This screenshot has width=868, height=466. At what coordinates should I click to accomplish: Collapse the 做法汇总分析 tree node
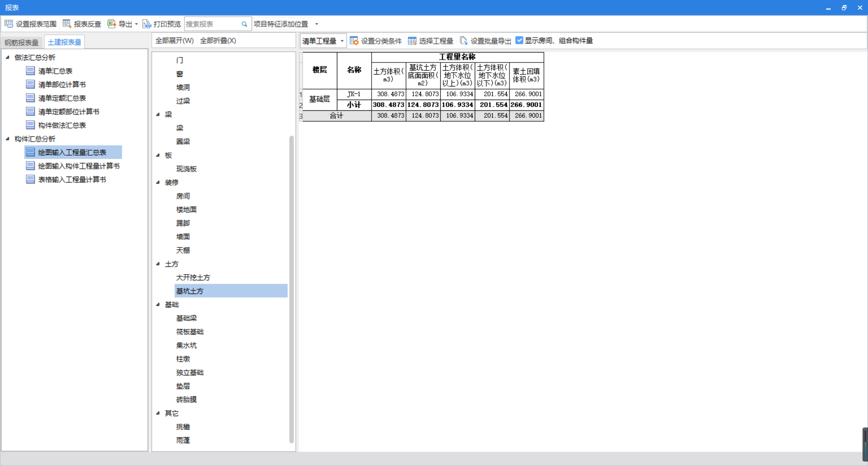point(7,57)
